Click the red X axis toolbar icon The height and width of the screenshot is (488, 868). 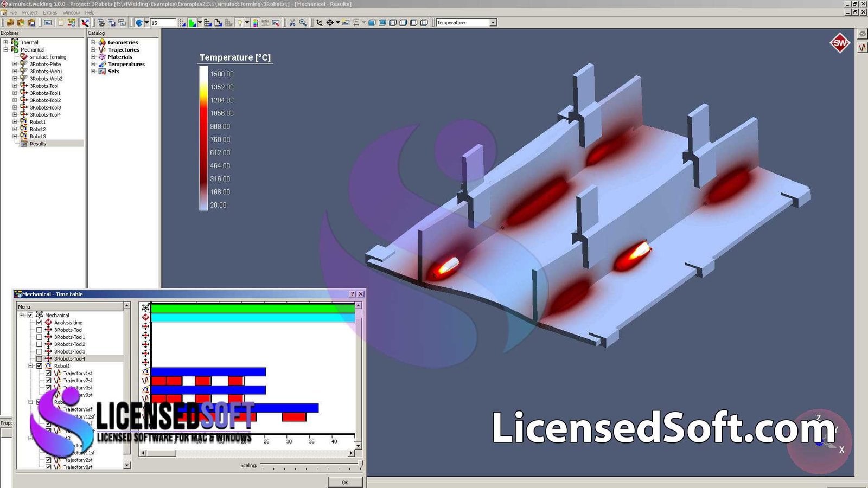[85, 23]
